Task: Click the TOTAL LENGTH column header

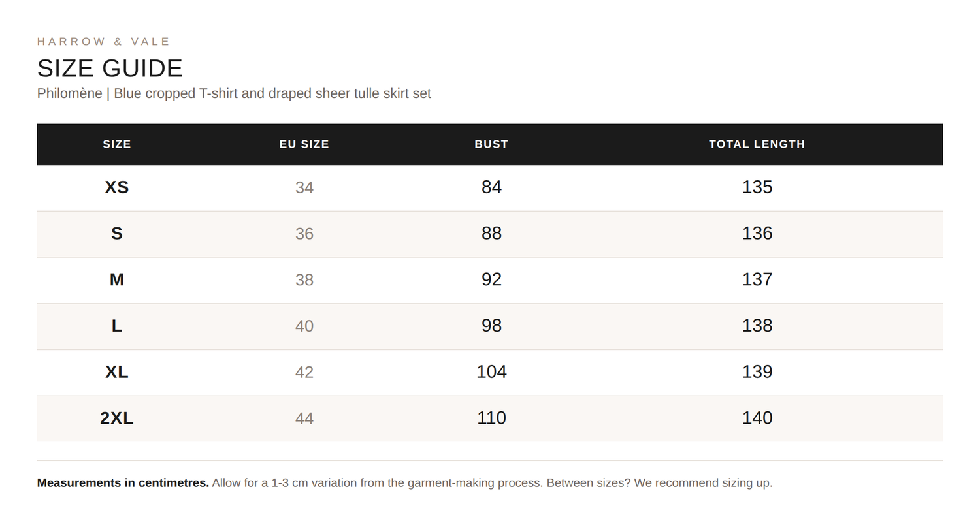Action: point(757,144)
